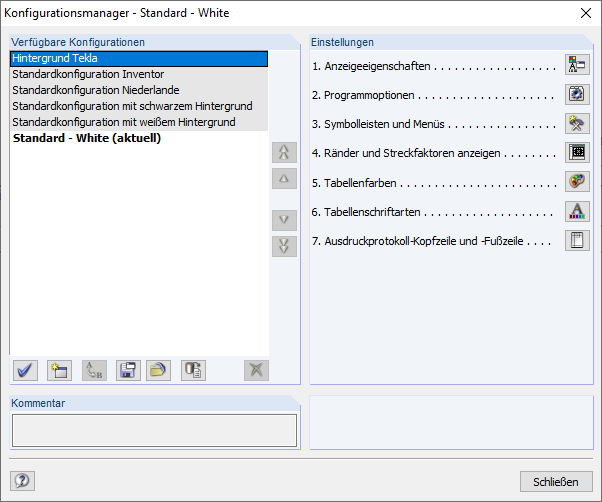Open Anzeigeeigenschaften settings icon

[577, 64]
